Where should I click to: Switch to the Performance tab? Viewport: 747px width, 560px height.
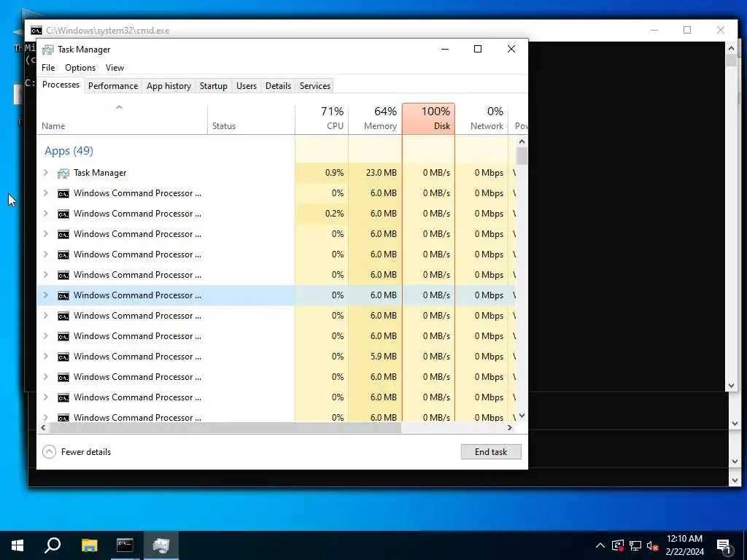tap(113, 86)
